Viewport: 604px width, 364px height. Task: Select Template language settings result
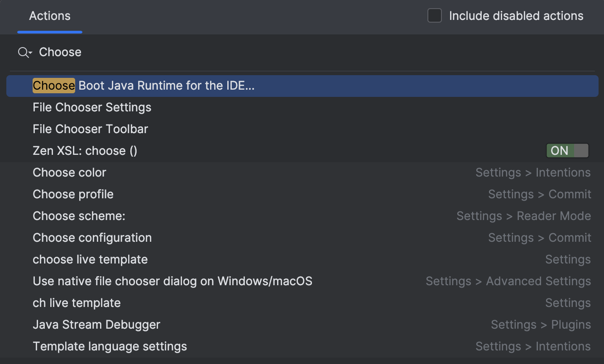click(x=110, y=346)
